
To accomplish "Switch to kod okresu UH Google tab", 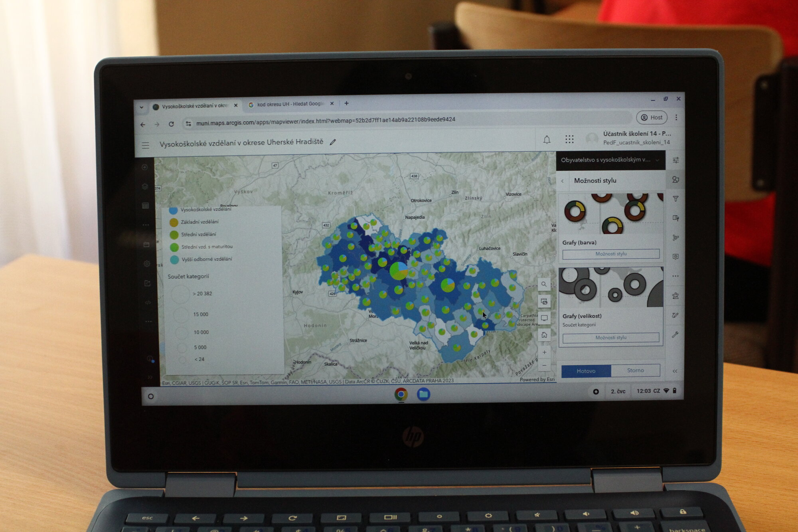I will coord(290,104).
